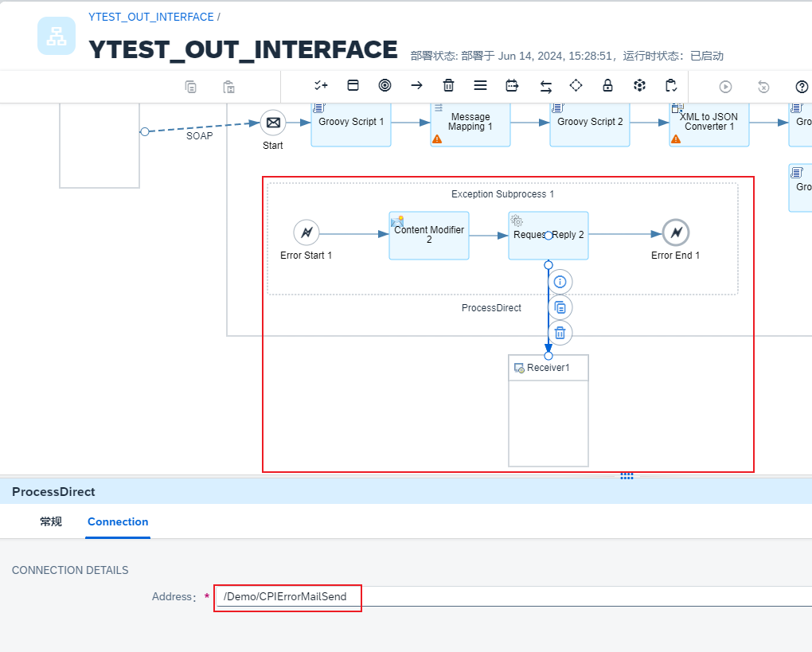Select the Message Mapping 1 step

470,123
